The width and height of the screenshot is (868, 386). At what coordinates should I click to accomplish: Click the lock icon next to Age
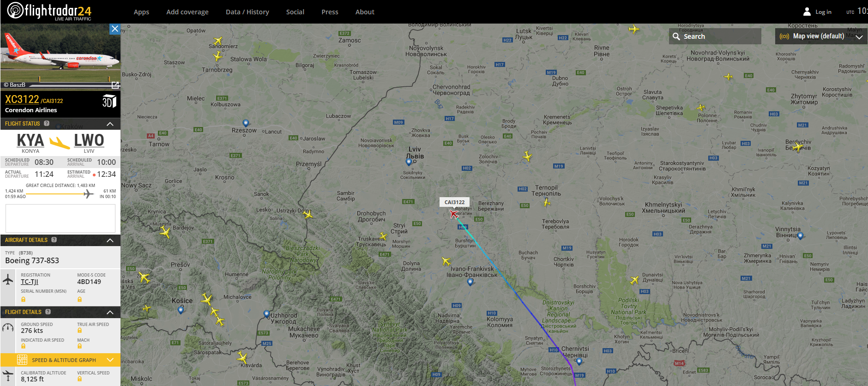tap(79, 299)
